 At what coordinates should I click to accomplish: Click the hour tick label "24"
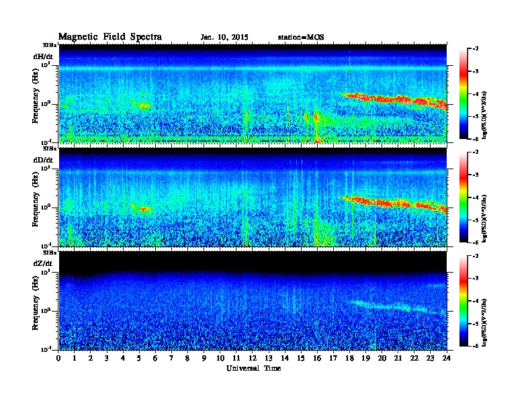tap(447, 359)
